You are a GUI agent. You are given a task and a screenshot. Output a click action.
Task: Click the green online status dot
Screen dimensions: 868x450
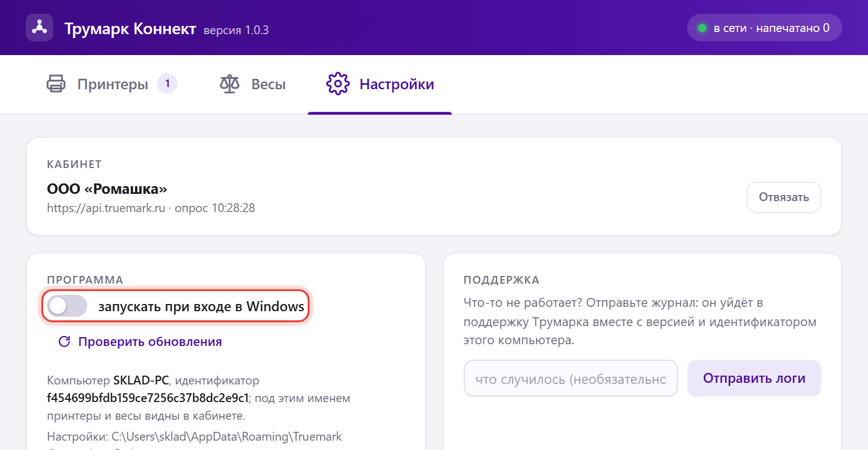pyautogui.click(x=702, y=28)
